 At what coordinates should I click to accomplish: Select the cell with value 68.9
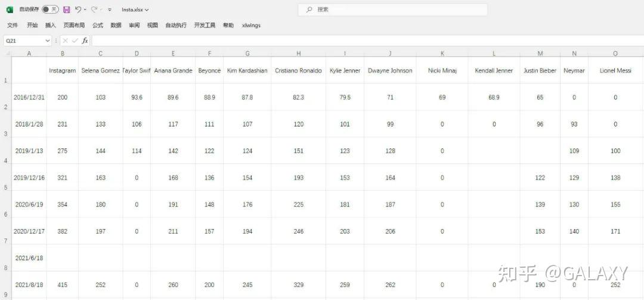coord(494,97)
